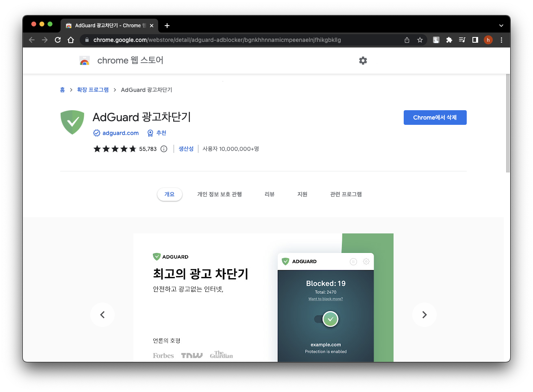Open web store settings gear
Image resolution: width=533 pixels, height=392 pixels.
[363, 61]
